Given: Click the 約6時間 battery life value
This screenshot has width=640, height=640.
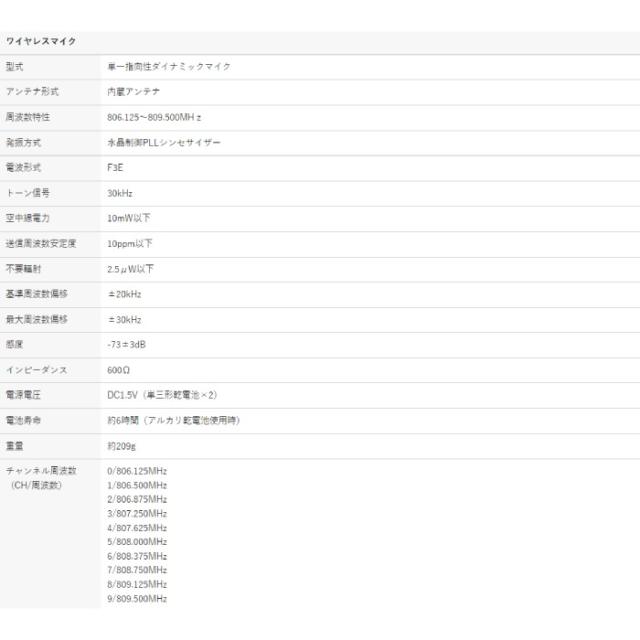Looking at the screenshot, I should 174,420.
